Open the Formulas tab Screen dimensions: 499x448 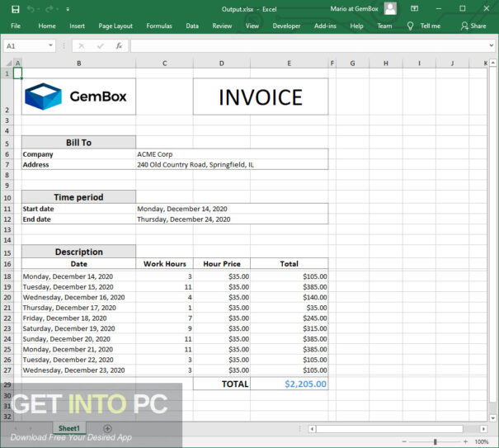(159, 26)
